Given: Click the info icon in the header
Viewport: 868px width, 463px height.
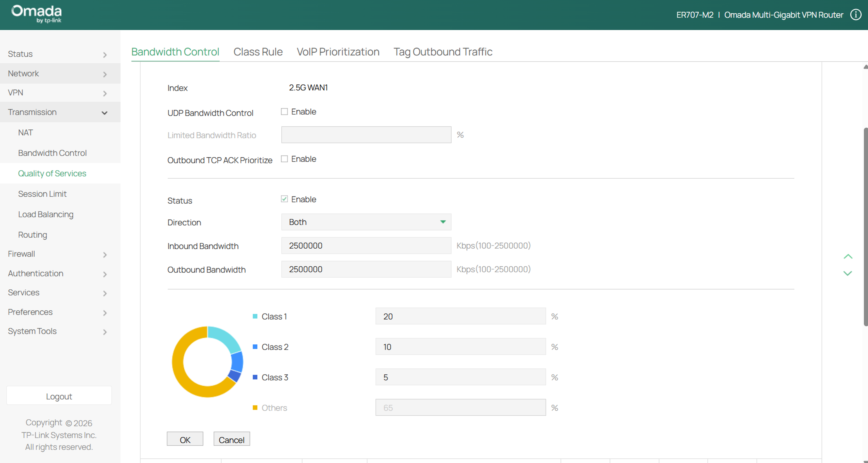Looking at the screenshot, I should tap(855, 15).
